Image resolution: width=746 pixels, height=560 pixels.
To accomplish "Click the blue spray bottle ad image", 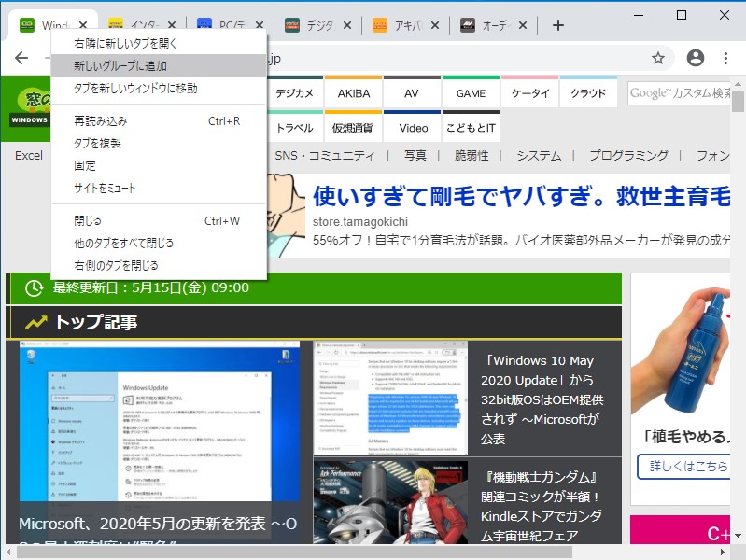I will pos(681,350).
